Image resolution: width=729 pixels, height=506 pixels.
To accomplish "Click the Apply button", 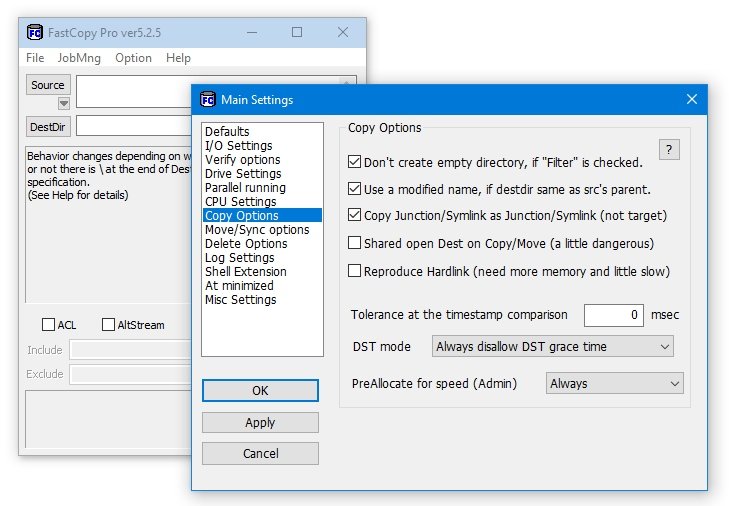I will click(x=260, y=423).
